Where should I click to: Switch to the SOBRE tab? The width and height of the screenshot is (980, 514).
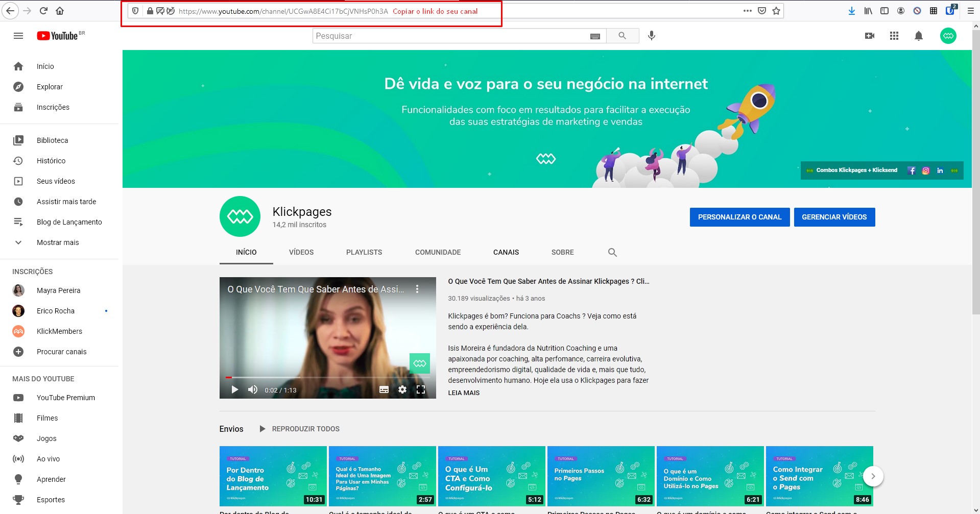tap(562, 252)
